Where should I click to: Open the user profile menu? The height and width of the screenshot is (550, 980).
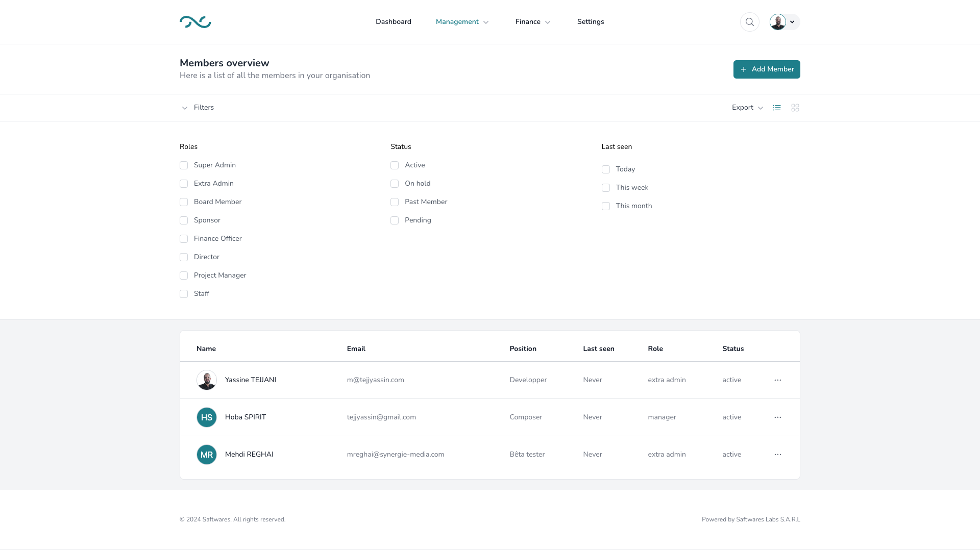pos(785,22)
